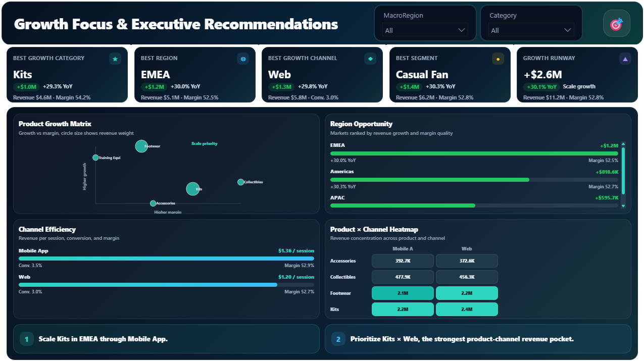This screenshot has height=361, width=644.
Task: Click the Growth Focus & Executive Recommendations heading
Action: point(176,24)
